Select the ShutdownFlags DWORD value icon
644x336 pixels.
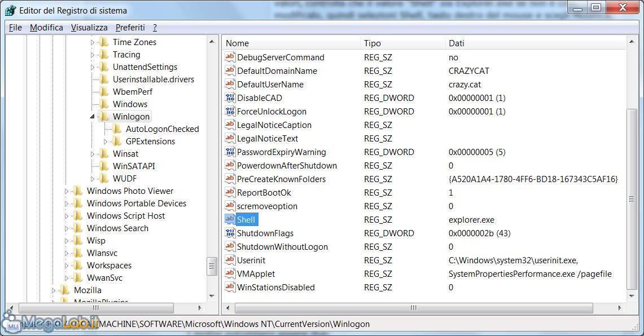pos(230,233)
